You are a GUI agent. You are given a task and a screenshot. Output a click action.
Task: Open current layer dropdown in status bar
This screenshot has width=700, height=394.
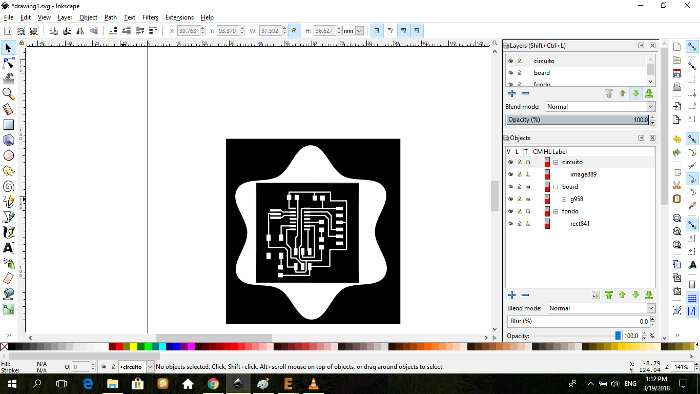(x=150, y=367)
